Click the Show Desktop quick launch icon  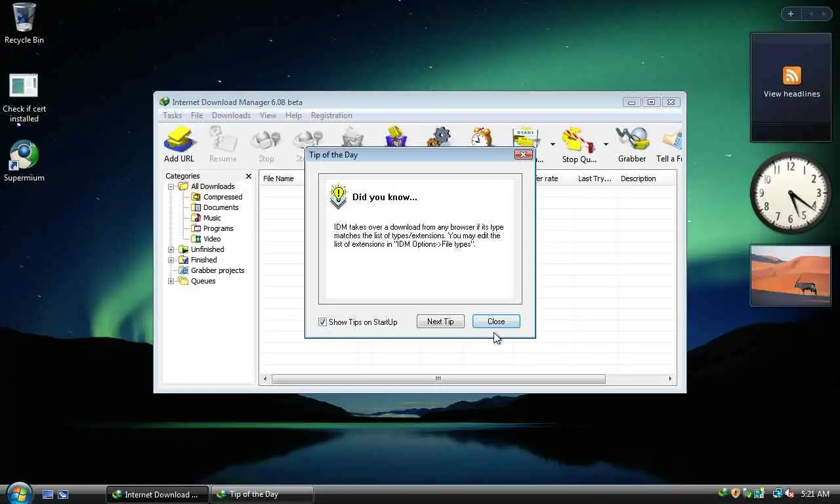click(48, 494)
